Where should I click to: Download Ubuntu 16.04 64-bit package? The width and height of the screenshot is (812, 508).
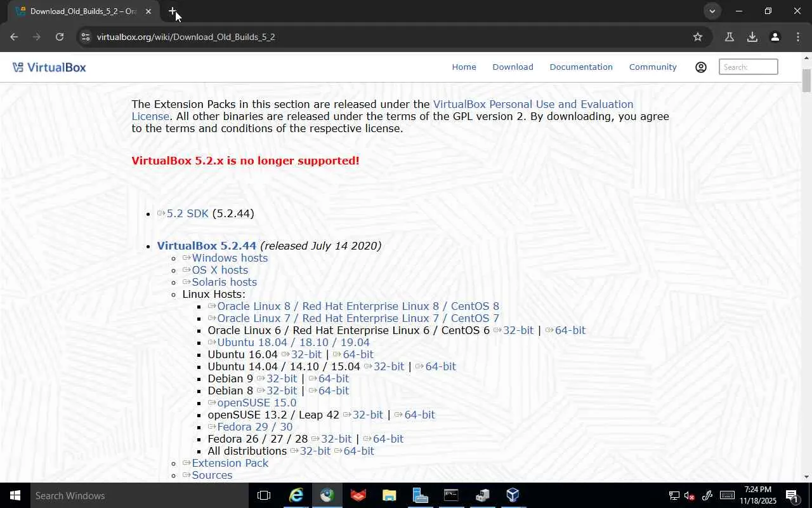pyautogui.click(x=353, y=354)
